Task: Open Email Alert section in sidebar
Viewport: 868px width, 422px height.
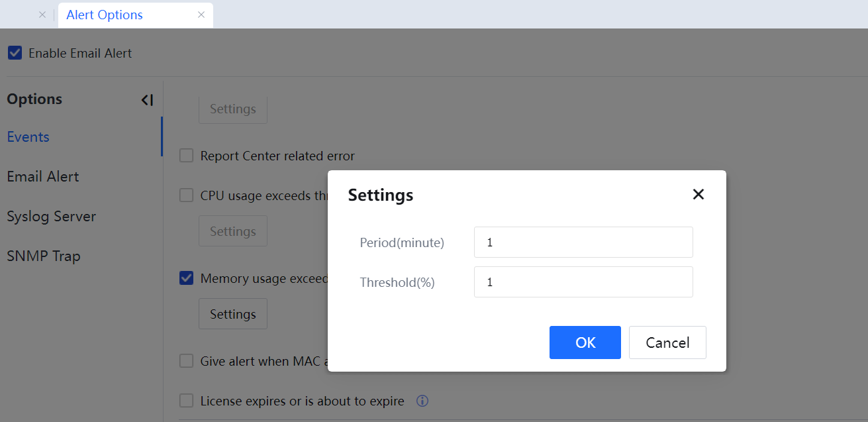Action: [x=43, y=177]
